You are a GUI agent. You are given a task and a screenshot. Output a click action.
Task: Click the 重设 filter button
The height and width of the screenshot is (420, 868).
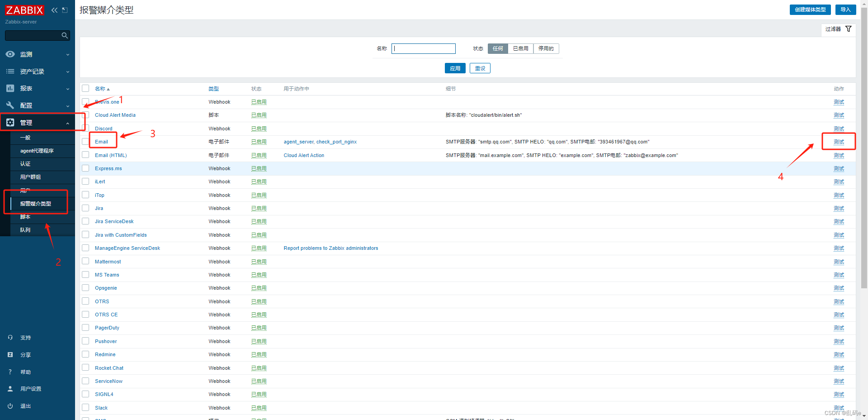point(480,68)
